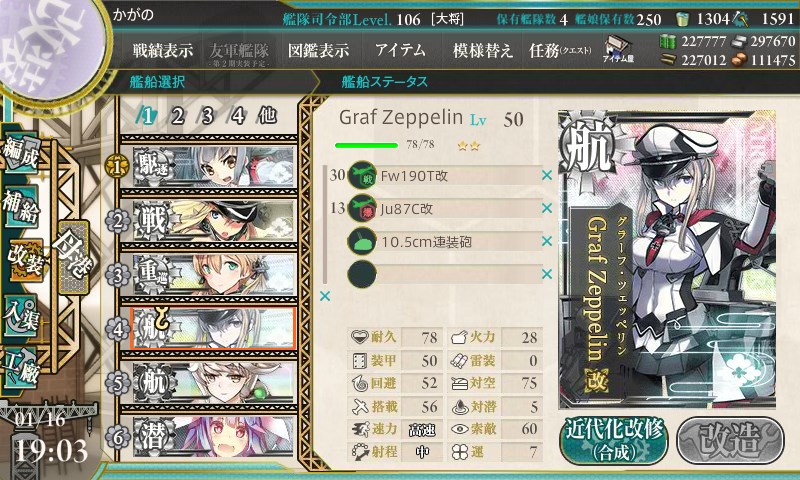800x480 pixels.
Task: Open the 入渠 docking repair sidebar icon
Action: (21, 315)
